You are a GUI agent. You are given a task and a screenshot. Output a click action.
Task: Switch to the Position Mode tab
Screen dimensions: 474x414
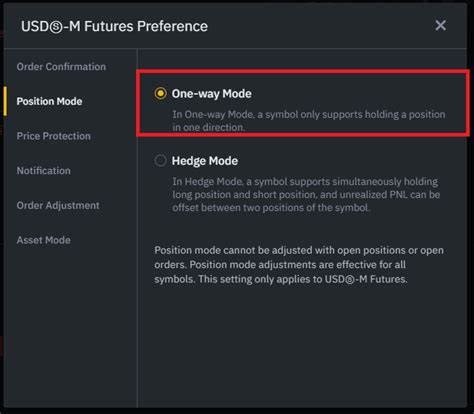[49, 101]
